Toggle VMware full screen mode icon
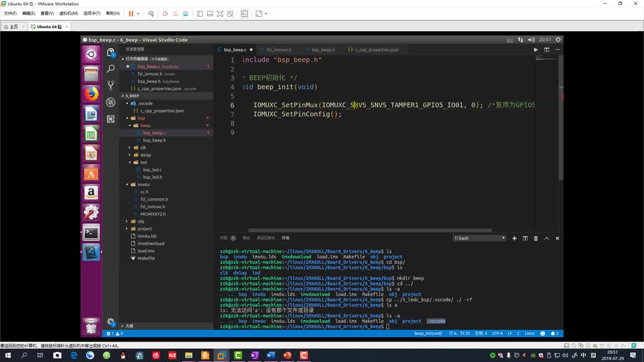This screenshot has height=362, width=644. point(220,14)
